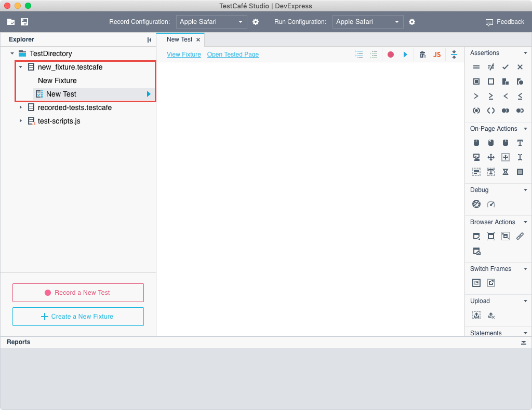Screen dimensions: 532x410
Task: Add the checkmark (Ok) assertion
Action: click(506, 67)
